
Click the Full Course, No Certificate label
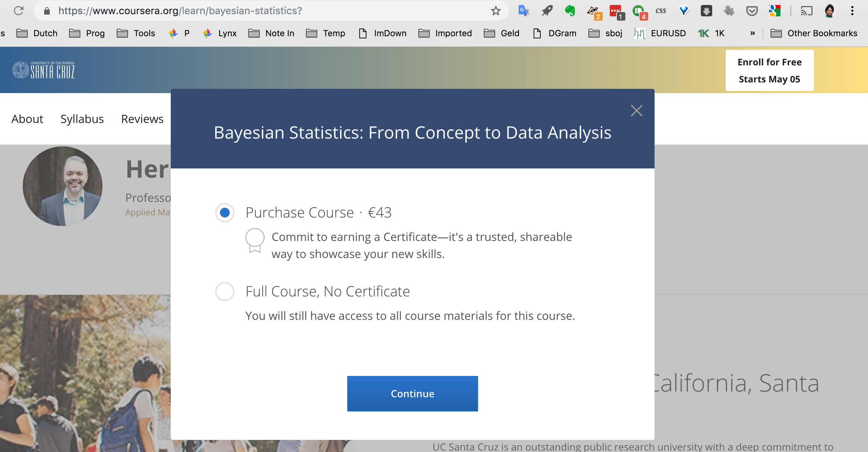point(328,291)
